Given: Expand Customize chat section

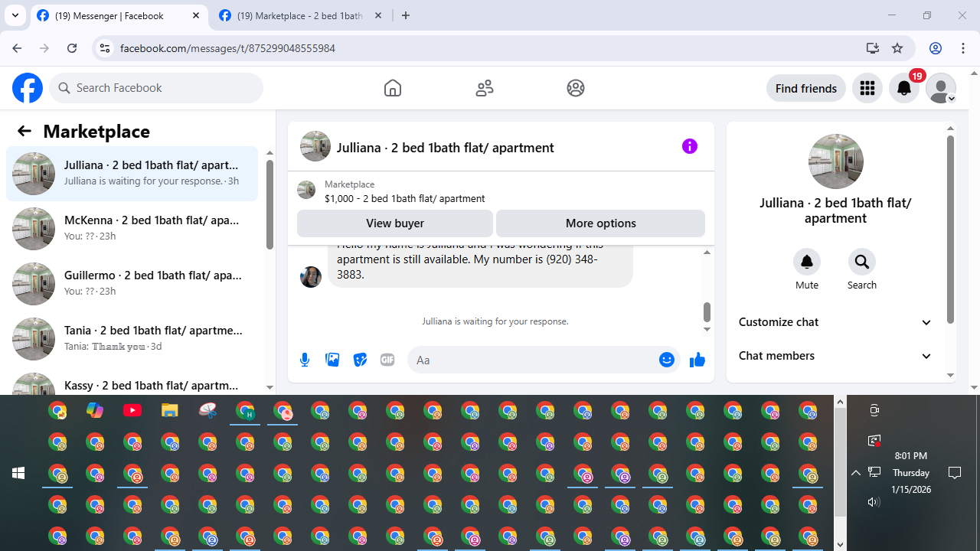Looking at the screenshot, I should (835, 322).
